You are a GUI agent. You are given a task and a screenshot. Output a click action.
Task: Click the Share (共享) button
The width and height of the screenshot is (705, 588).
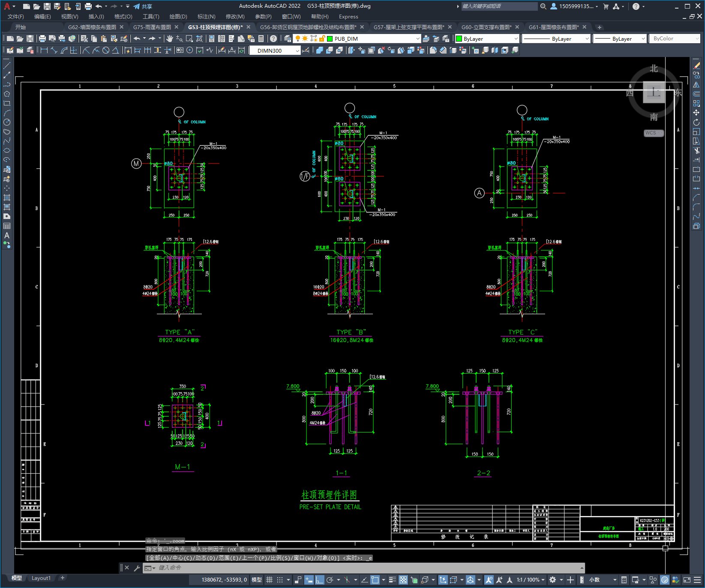tap(143, 6)
